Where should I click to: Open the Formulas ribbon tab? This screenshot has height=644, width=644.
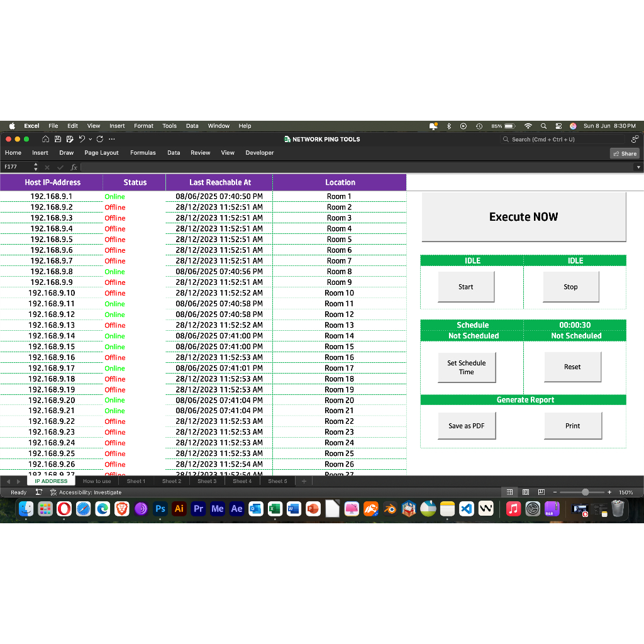click(143, 153)
